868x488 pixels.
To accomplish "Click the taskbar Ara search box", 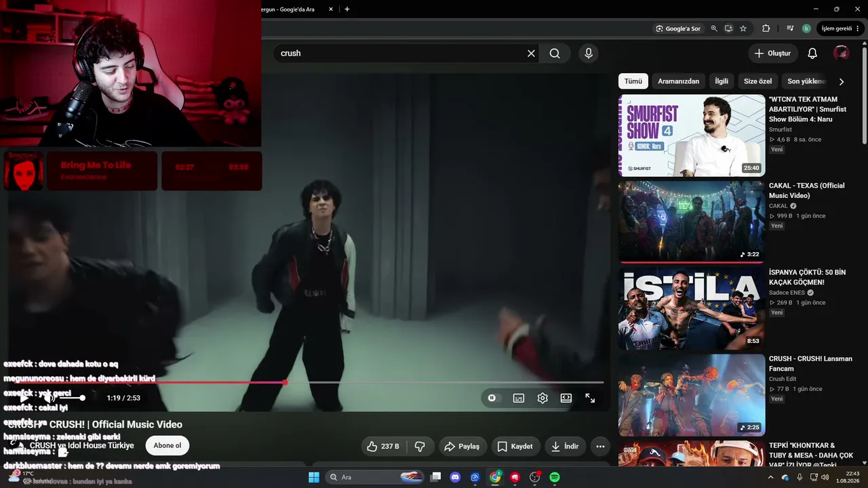I will pyautogui.click(x=375, y=477).
